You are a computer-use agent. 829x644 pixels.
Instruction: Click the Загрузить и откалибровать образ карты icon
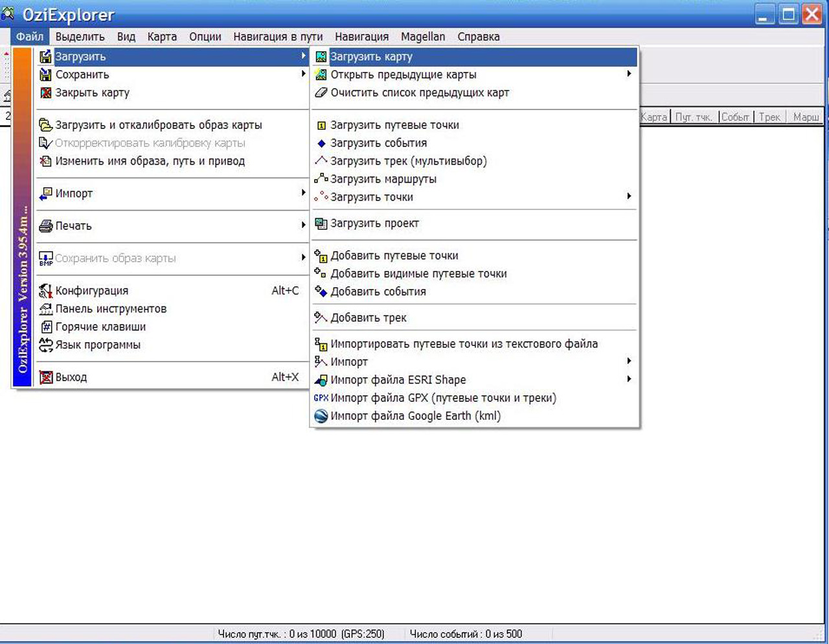point(45,125)
